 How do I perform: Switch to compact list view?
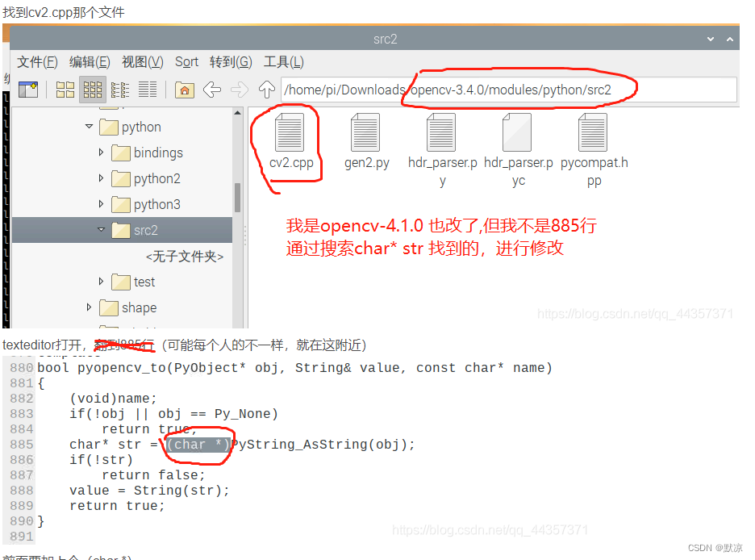click(x=120, y=90)
